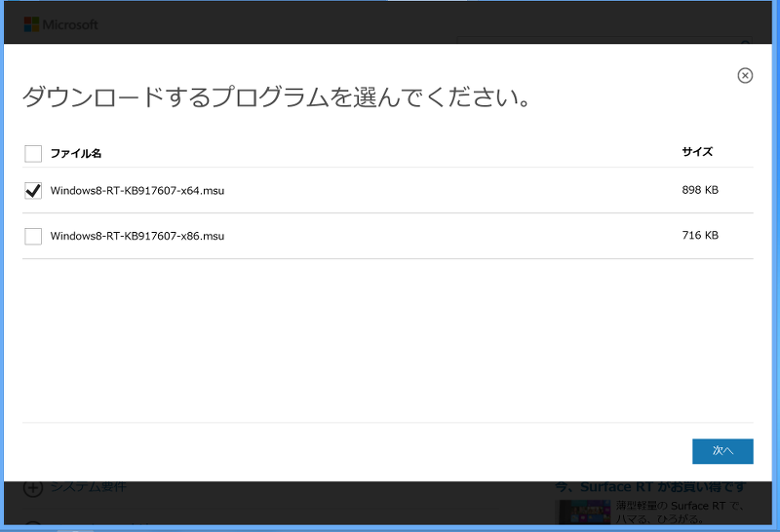Click the Microsoft logo in the header

click(x=60, y=24)
